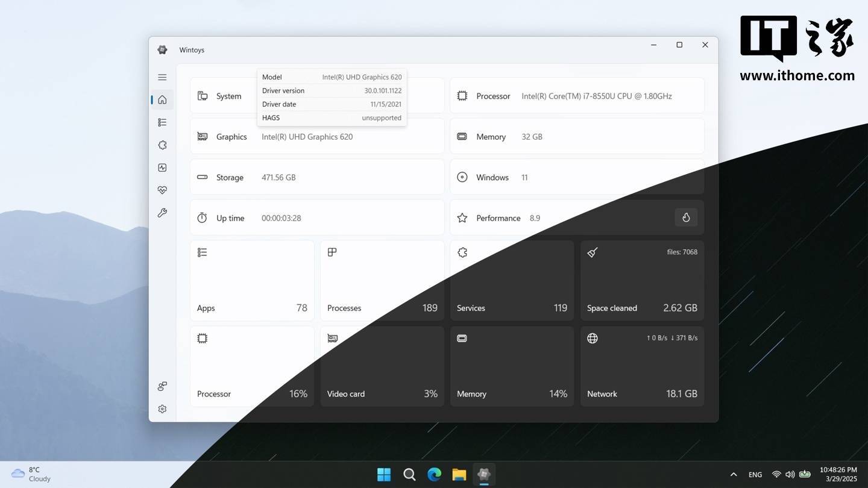The height and width of the screenshot is (488, 868).
Task: Open the hamburger navigation menu
Action: pyautogui.click(x=162, y=77)
